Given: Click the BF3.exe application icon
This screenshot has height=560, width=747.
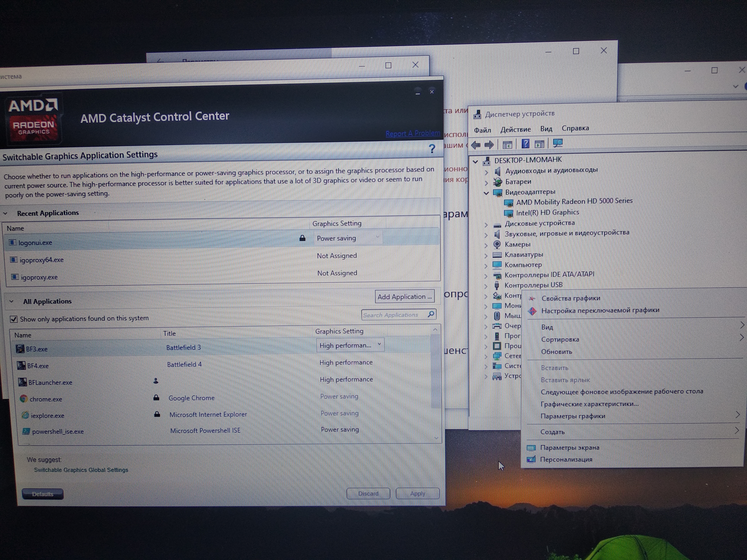Looking at the screenshot, I should [x=20, y=349].
